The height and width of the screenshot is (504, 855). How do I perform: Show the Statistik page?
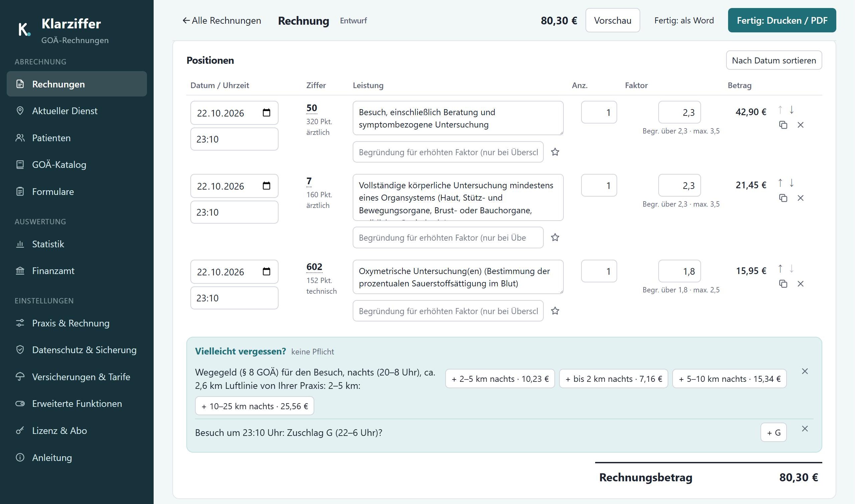(x=77, y=244)
